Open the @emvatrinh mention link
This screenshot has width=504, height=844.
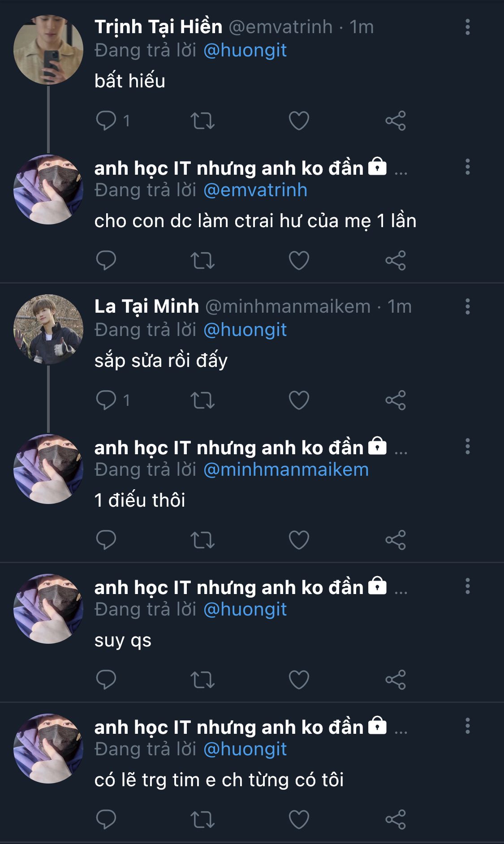point(255,190)
